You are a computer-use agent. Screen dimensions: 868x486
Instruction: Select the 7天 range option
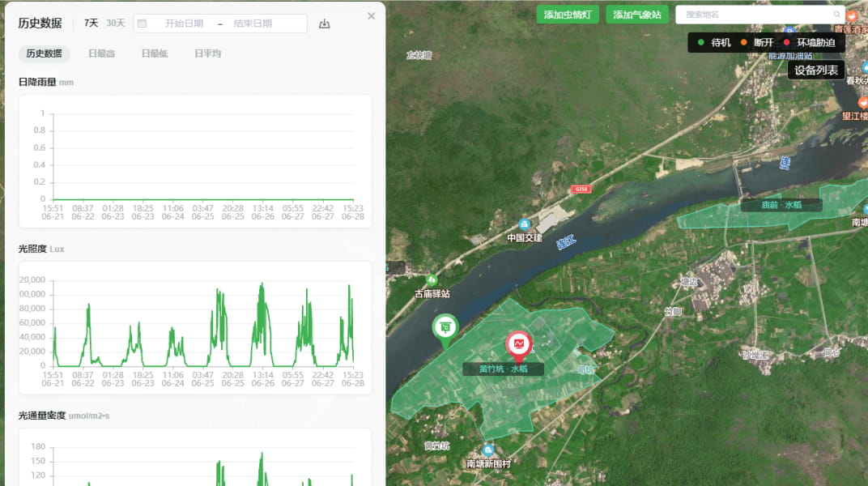tap(91, 23)
